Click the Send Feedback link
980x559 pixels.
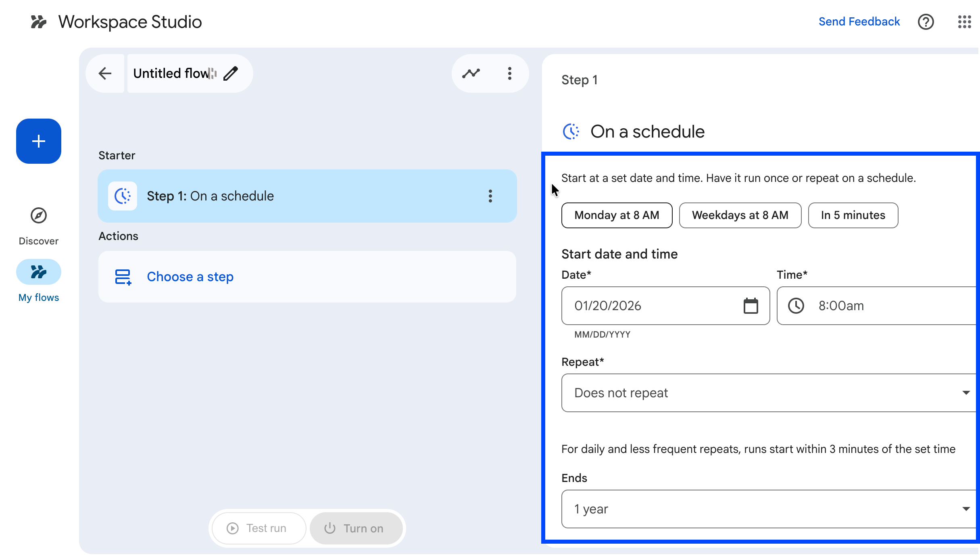859,22
